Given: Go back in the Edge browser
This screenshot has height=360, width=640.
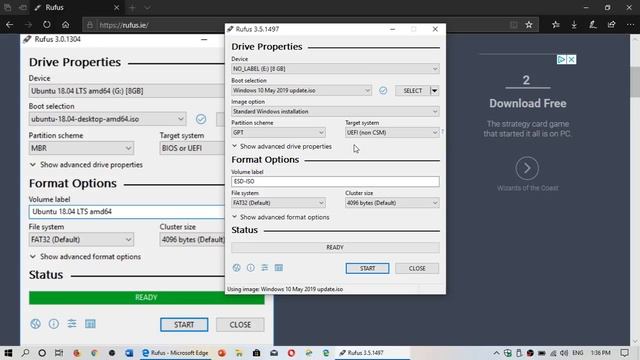Looking at the screenshot, I should [x=9, y=25].
